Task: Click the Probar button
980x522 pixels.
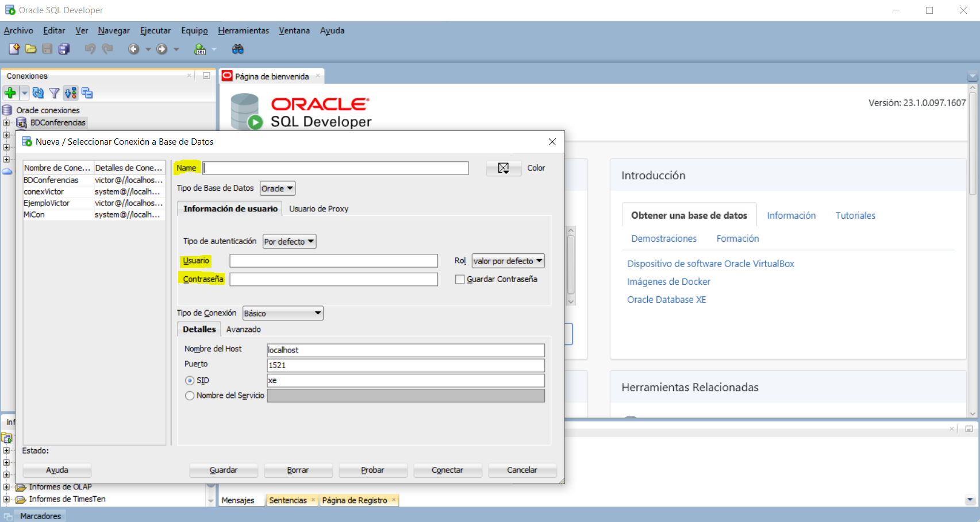Action: pyautogui.click(x=372, y=470)
